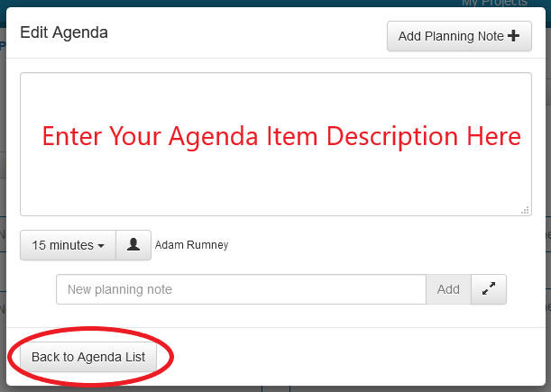Image resolution: width=551 pixels, height=392 pixels.
Task: Click blank header space beside Edit Agenda
Action: [x=243, y=34]
